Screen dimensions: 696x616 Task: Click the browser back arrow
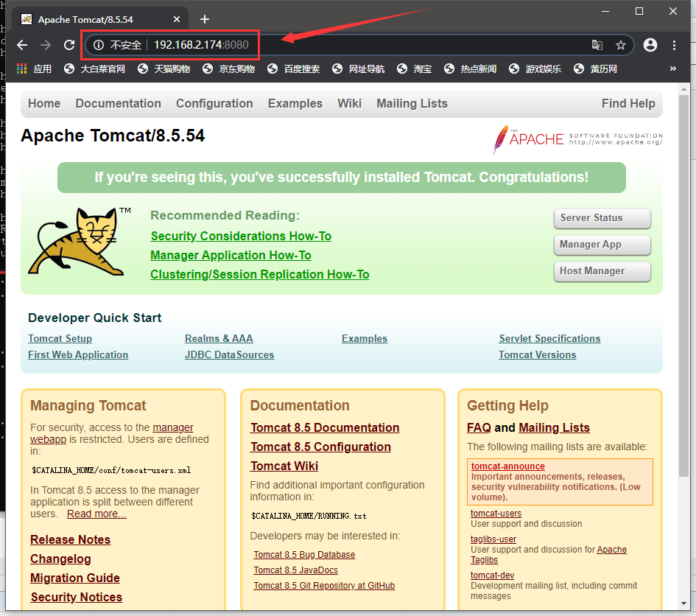pyautogui.click(x=22, y=45)
